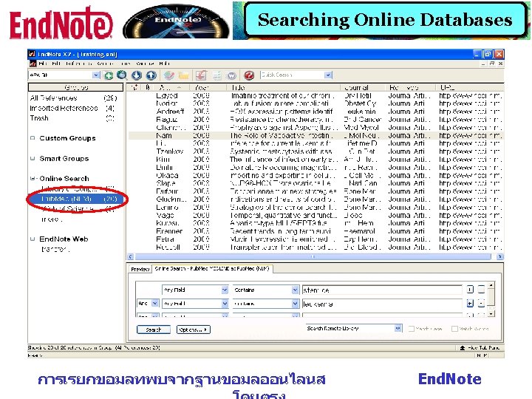The width and height of the screenshot is (532, 399).
Task: Open Online Search globe icon in toolbar
Action: (x=122, y=75)
